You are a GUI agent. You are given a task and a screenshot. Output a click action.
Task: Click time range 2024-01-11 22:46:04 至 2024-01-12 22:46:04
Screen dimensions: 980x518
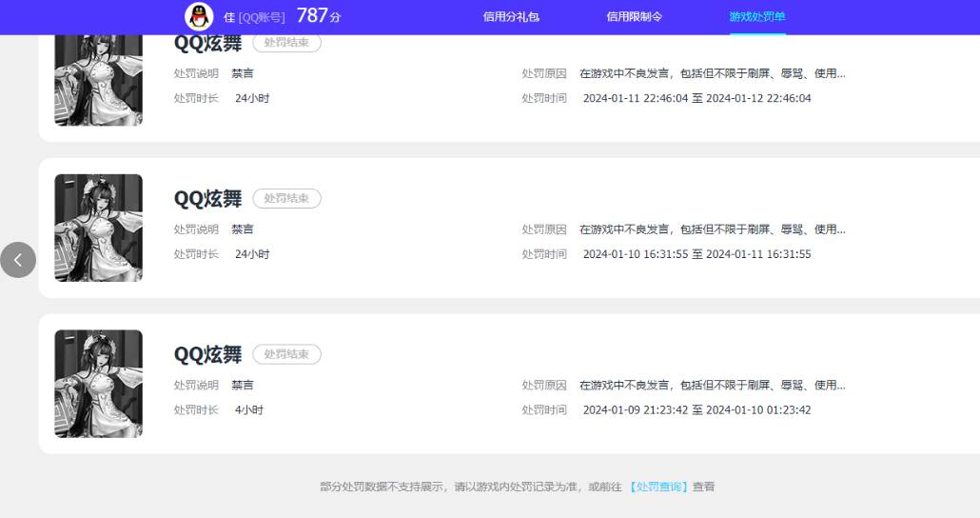click(696, 98)
